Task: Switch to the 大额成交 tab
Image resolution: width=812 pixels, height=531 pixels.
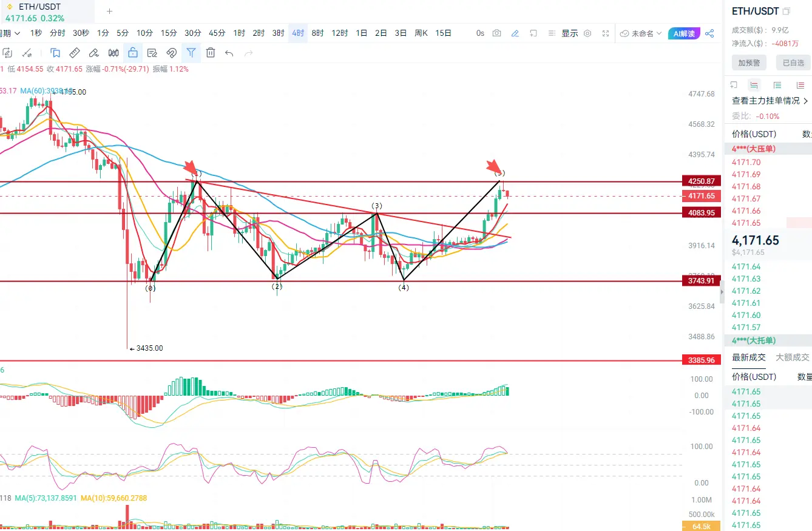Action: (793, 357)
